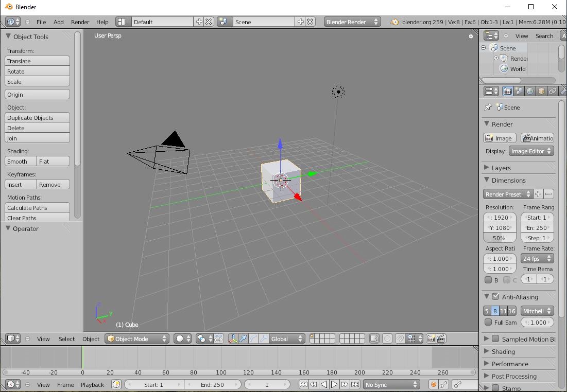Open the Mitchell filter dropdown
567x392 pixels.
[x=537, y=311]
